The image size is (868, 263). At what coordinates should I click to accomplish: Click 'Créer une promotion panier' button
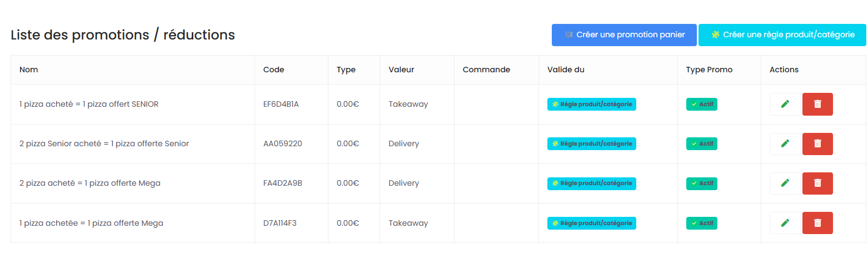(624, 34)
